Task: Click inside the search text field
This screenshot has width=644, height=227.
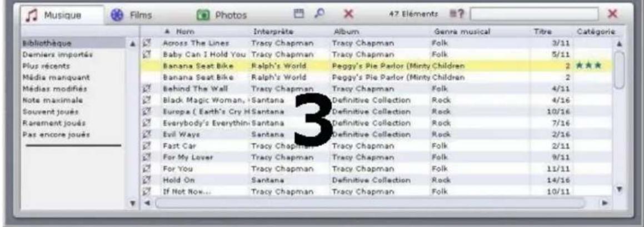Action: (535, 14)
